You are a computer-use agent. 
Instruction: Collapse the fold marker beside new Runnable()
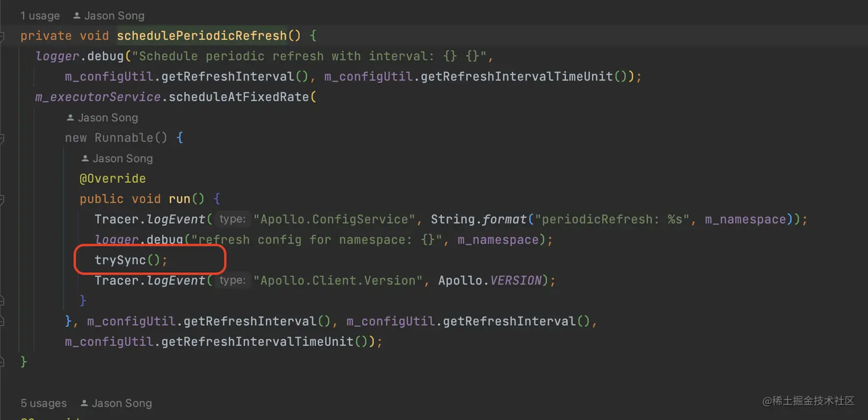pos(2,138)
